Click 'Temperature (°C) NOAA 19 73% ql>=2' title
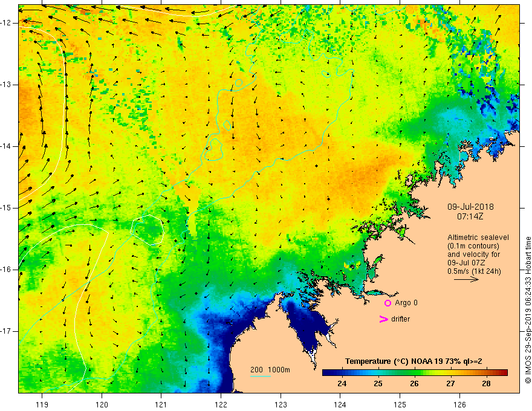 click(x=414, y=361)
